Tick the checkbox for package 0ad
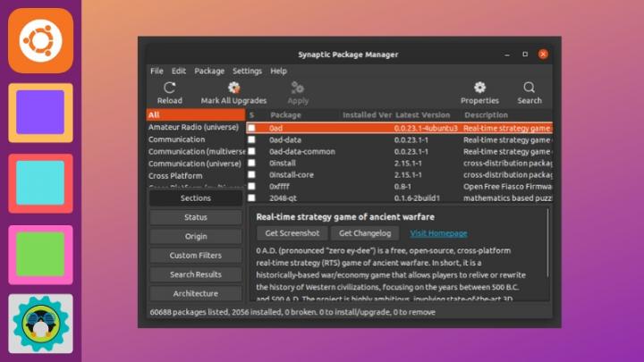 pos(252,128)
